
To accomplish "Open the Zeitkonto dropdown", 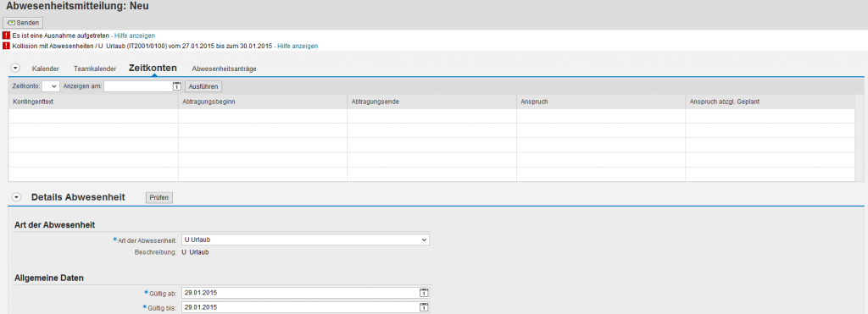I will [50, 86].
